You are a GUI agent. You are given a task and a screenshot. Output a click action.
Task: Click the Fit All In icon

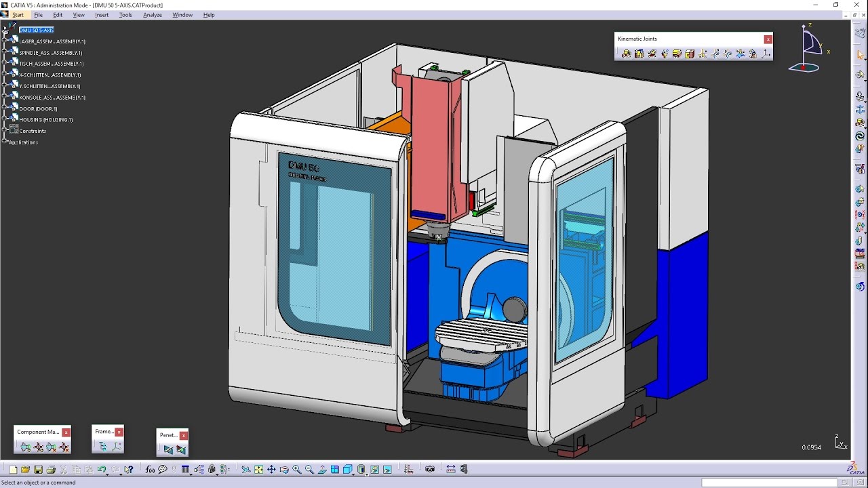point(259,468)
